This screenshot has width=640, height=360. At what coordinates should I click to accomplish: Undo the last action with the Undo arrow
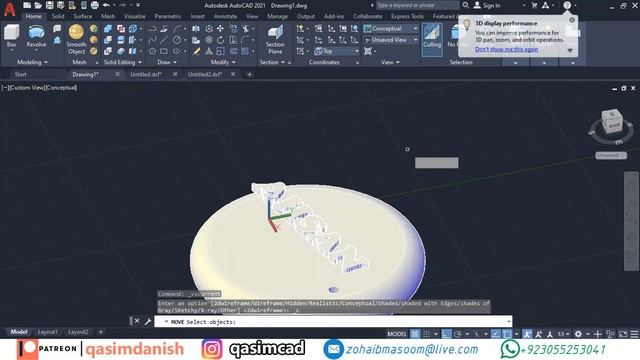(107, 5)
